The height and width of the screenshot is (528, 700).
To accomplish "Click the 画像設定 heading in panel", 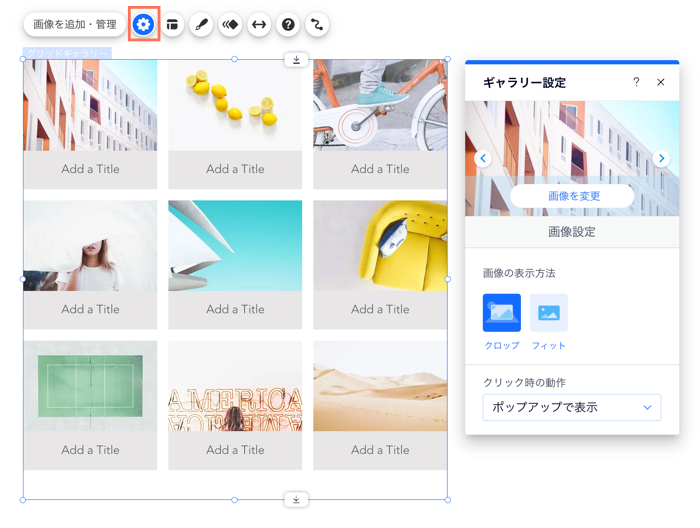I will [572, 232].
